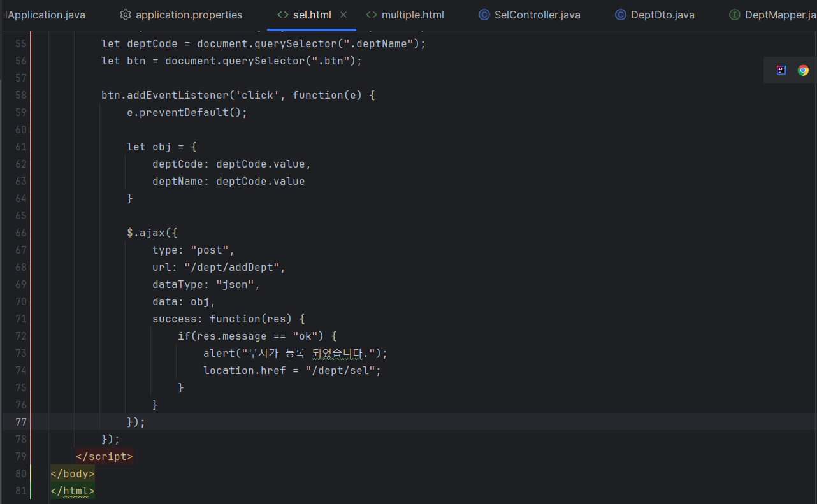Image resolution: width=817 pixels, height=504 pixels.
Task: Switch to the Application.java tab
Action: (x=45, y=15)
